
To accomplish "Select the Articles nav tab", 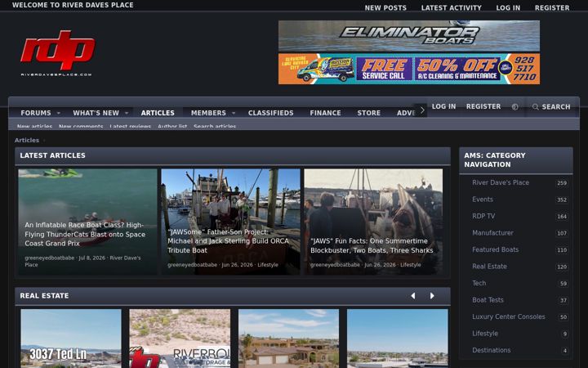I will coord(158,113).
